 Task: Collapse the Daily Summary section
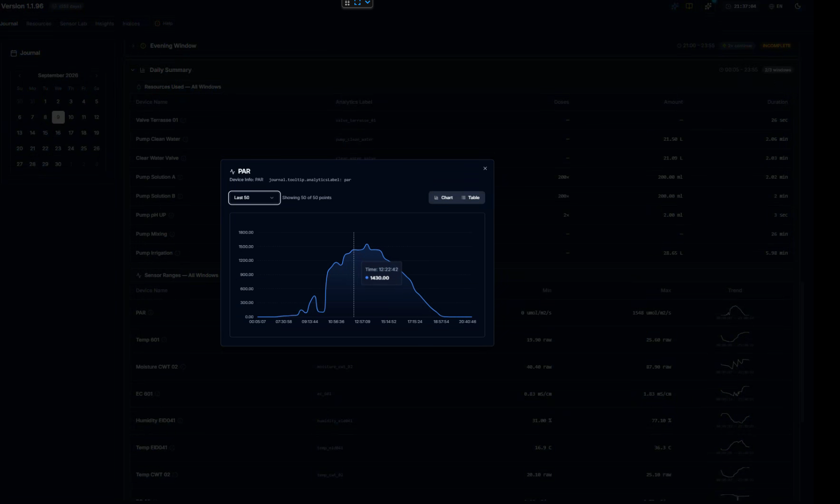[x=133, y=70]
